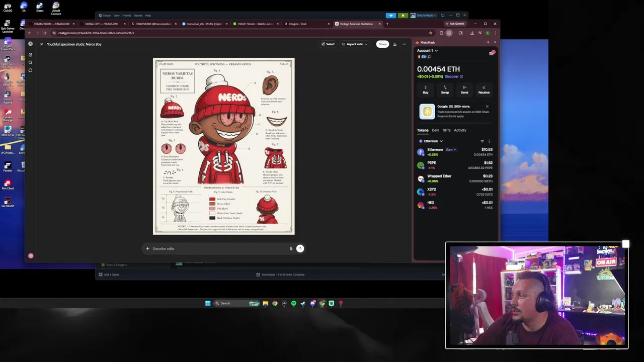The image size is (644, 362).
Task: Open the Steam Help menu
Action: click(148, 16)
